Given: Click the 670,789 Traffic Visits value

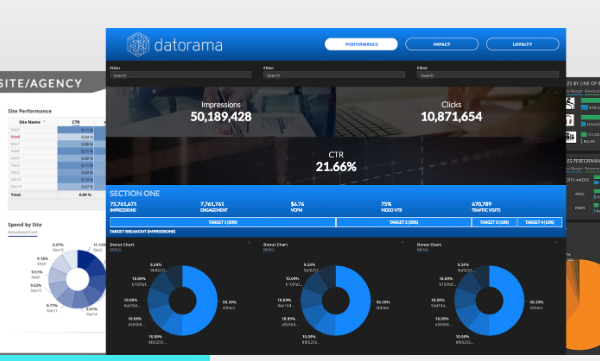Looking at the screenshot, I should pyautogui.click(x=481, y=204).
